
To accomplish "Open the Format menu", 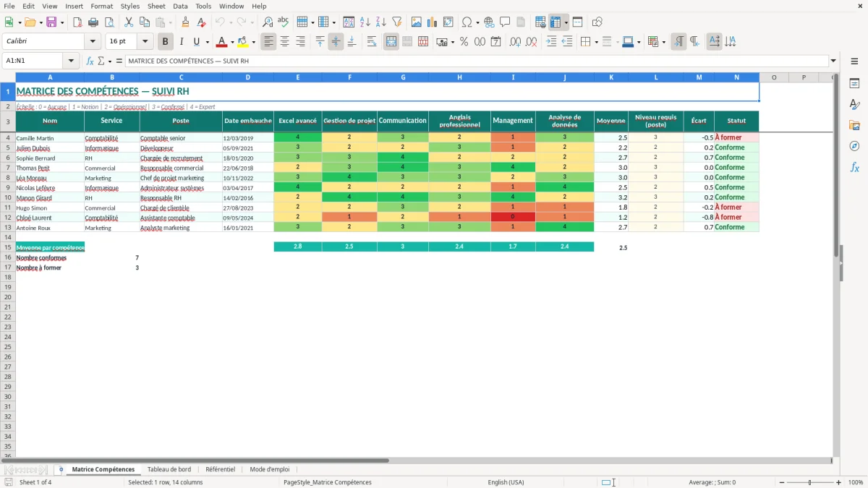I will click(x=101, y=6).
